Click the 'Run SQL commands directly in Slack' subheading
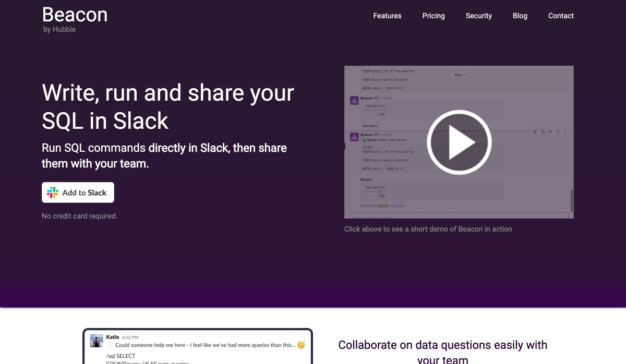 [164, 155]
